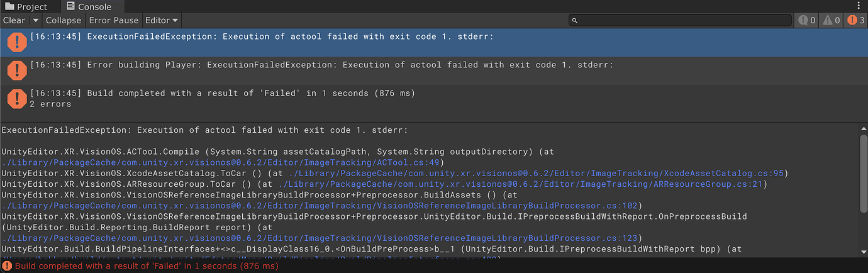Image resolution: width=868 pixels, height=273 pixels.
Task: Toggle the error message filter showing 3
Action: (856, 20)
